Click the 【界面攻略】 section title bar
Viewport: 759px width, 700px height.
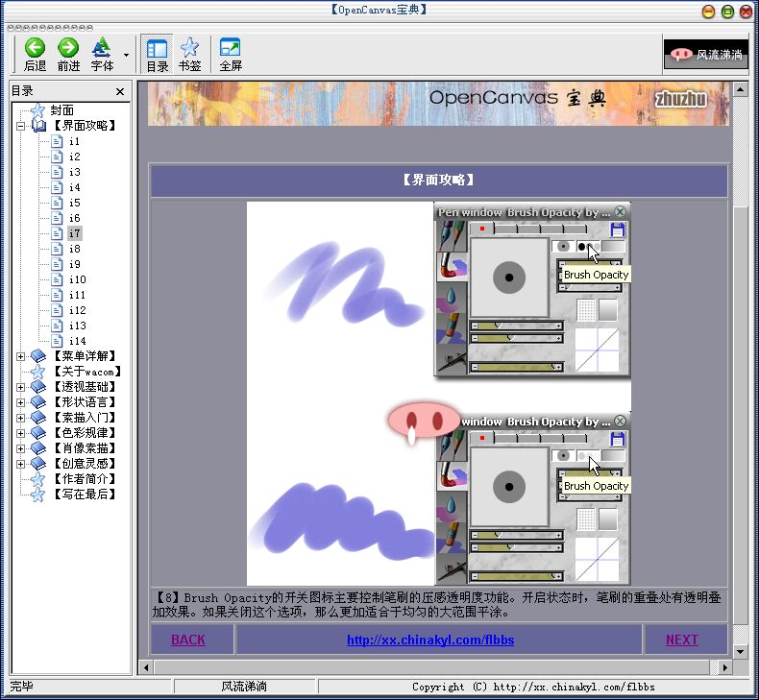[439, 181]
